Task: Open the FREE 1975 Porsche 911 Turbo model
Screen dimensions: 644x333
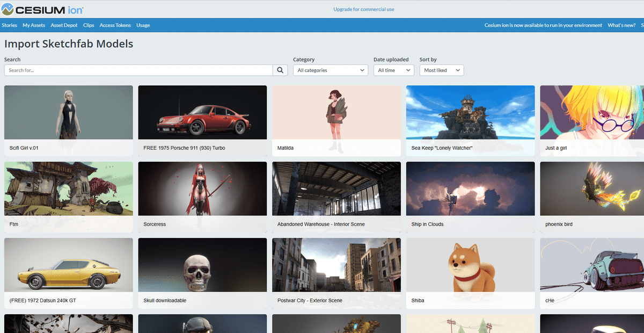Action: pos(202,112)
